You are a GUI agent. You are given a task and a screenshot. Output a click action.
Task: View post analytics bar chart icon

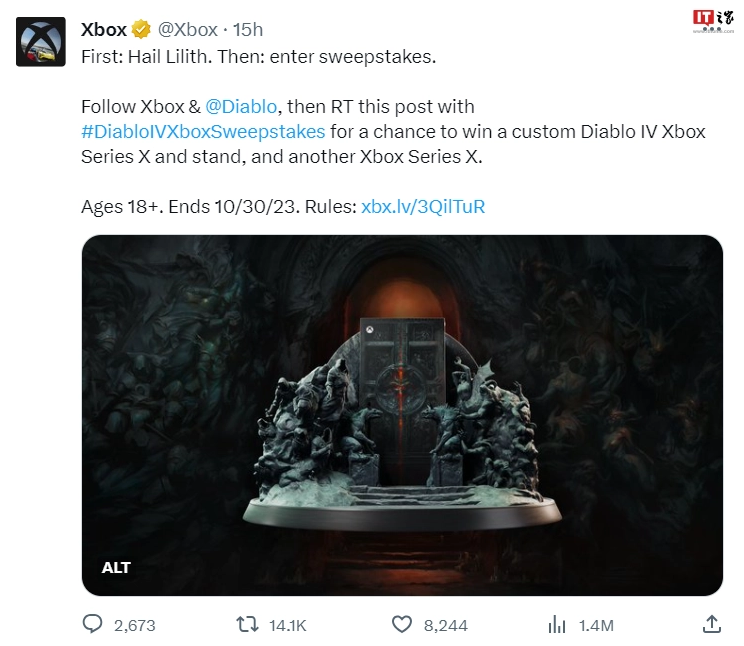click(x=557, y=625)
